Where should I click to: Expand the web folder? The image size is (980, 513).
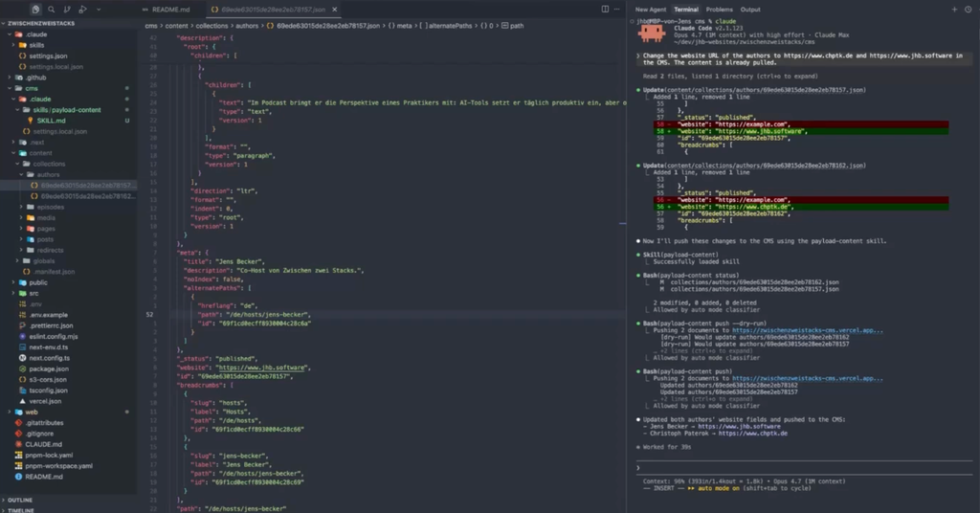tap(32, 412)
